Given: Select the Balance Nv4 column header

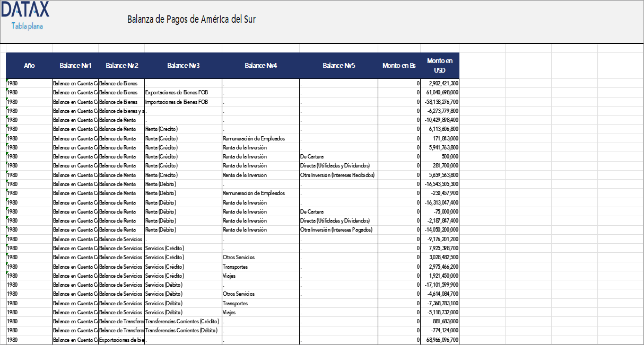Looking at the screenshot, I should [260, 65].
